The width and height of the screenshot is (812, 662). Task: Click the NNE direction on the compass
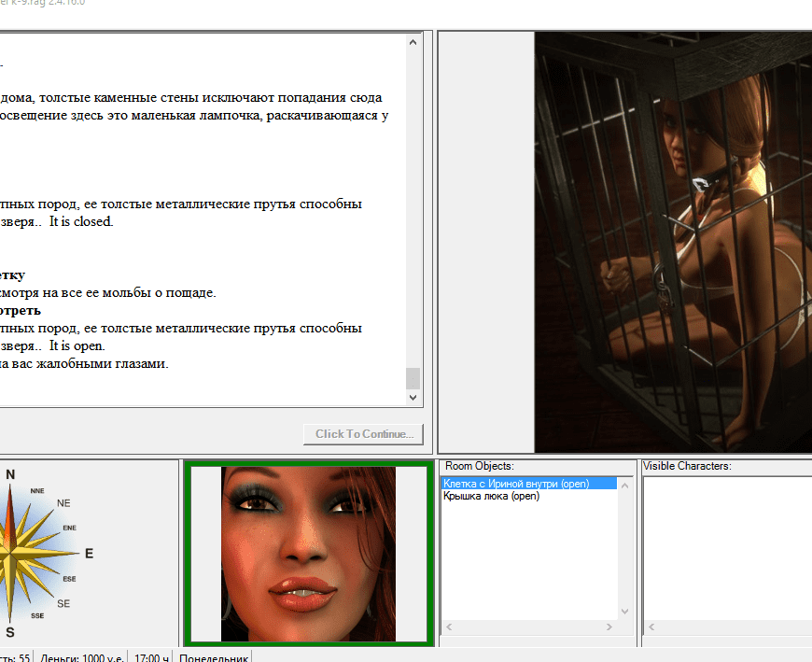pyautogui.click(x=37, y=490)
